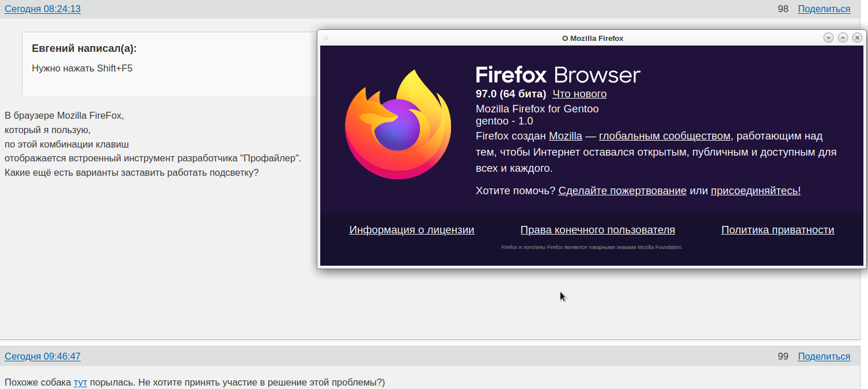The width and height of the screenshot is (868, 389).
Task: Click Поделиться link for post 99
Action: tap(824, 356)
